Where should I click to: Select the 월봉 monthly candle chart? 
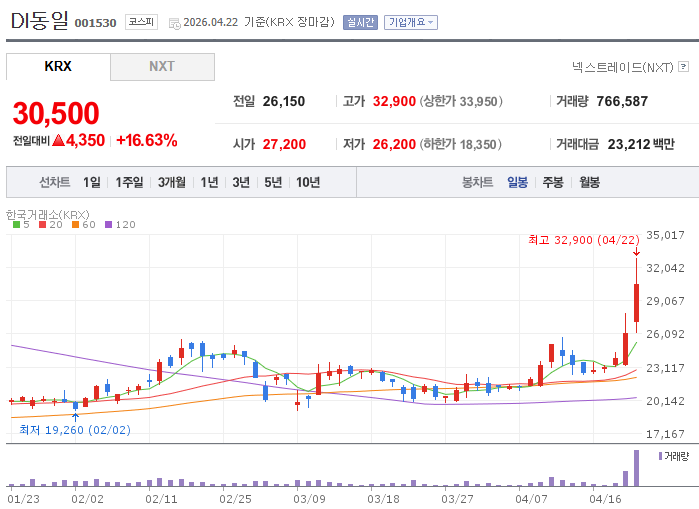click(x=589, y=182)
